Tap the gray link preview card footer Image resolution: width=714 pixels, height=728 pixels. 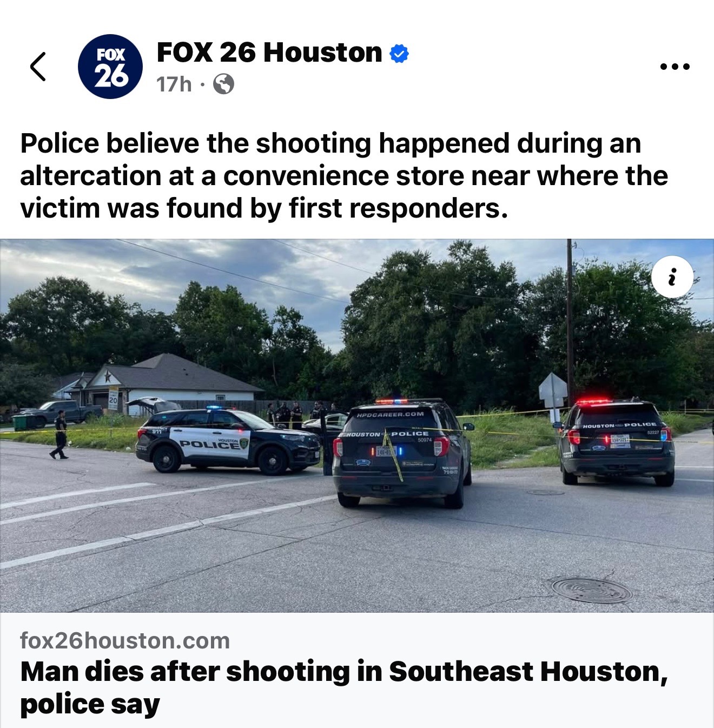pyautogui.click(x=357, y=670)
